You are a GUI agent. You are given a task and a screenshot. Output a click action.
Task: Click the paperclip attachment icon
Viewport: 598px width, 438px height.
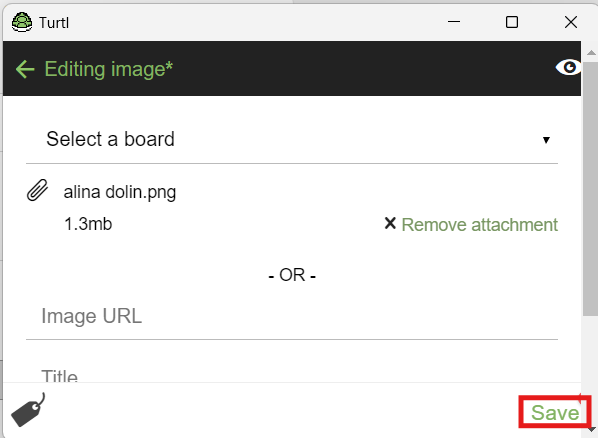pos(37,190)
